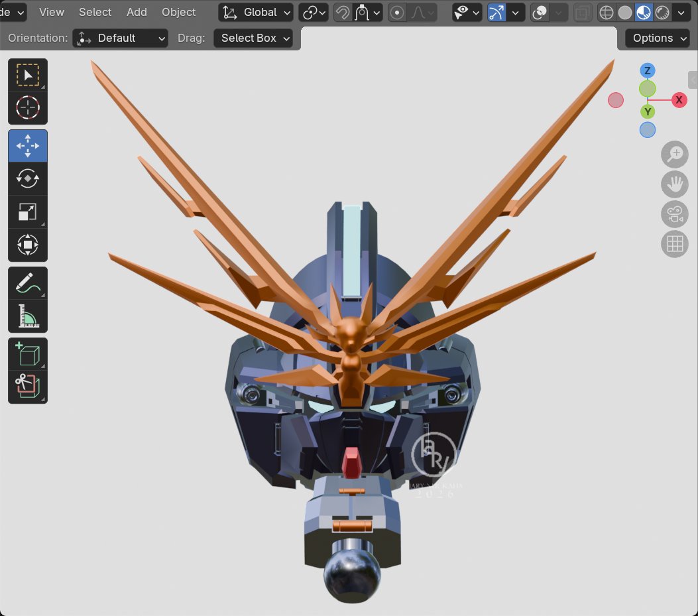The width and height of the screenshot is (698, 616).
Task: Activate the Rotate tool
Action: point(28,178)
